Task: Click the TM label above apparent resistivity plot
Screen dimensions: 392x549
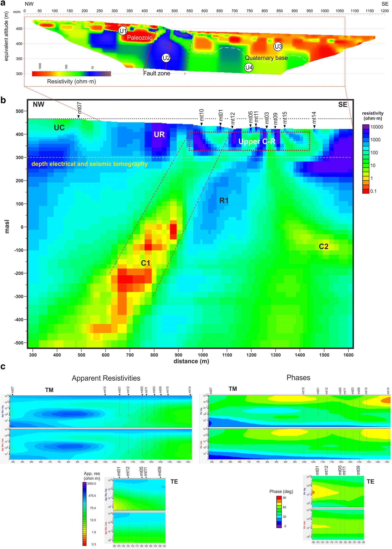Action: [49, 390]
